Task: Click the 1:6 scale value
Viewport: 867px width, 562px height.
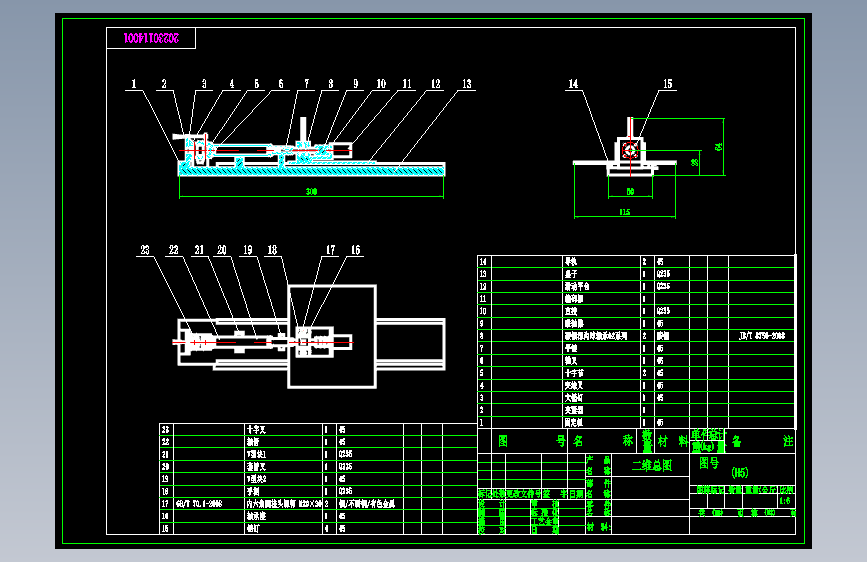Action: 785,501
